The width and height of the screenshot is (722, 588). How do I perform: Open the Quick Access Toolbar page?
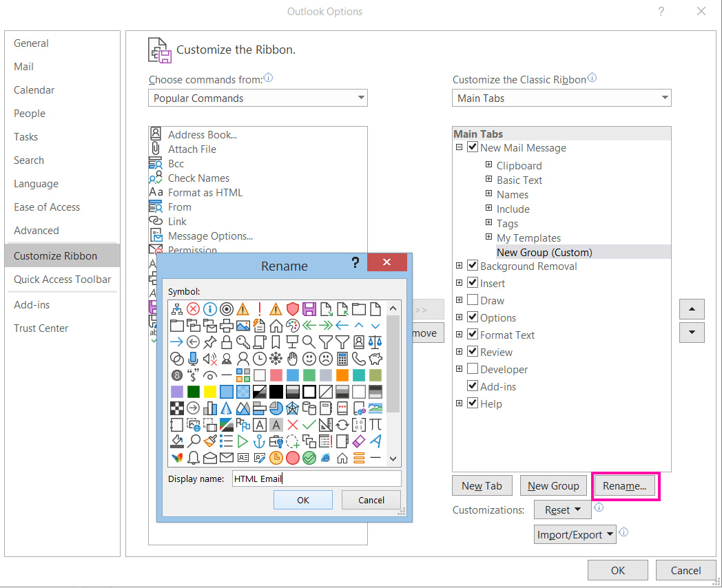pyautogui.click(x=62, y=280)
